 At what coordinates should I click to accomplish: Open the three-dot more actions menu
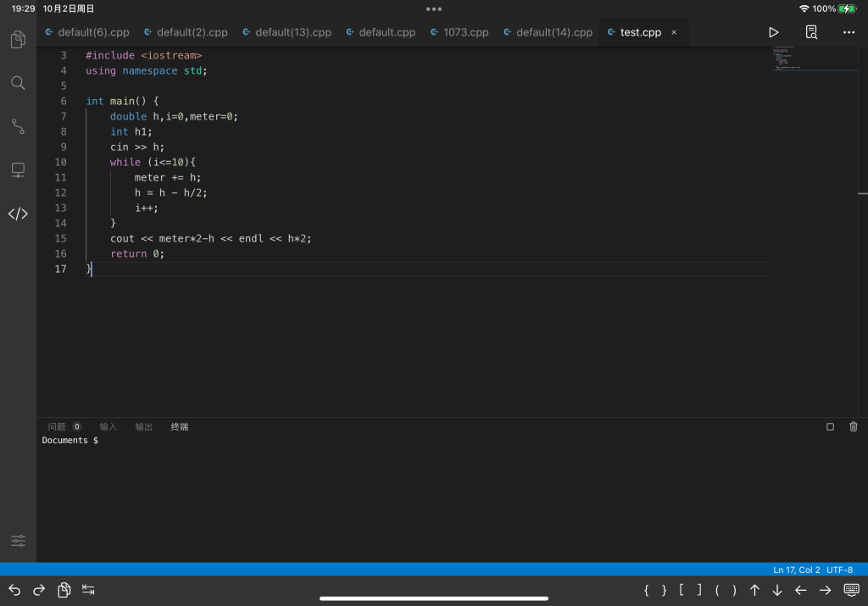pos(849,32)
